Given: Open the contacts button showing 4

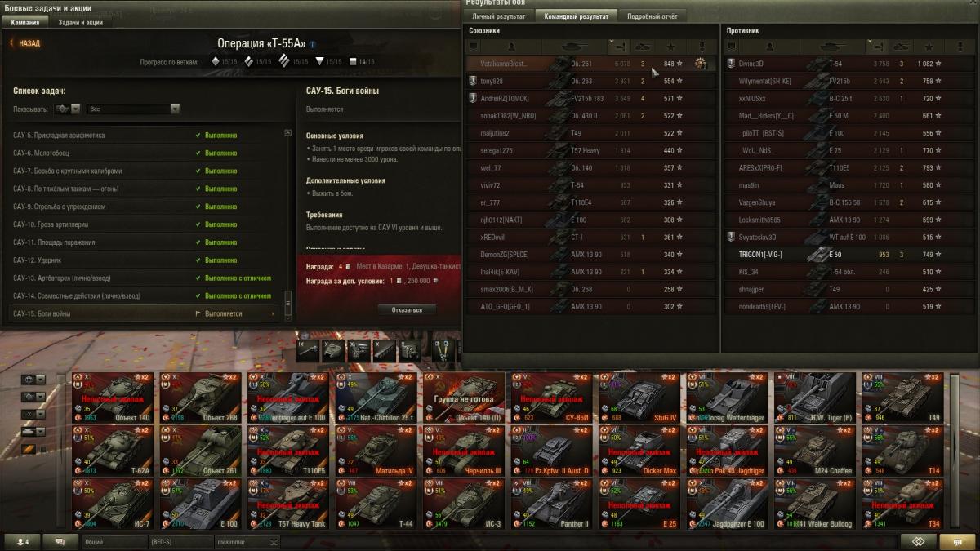Looking at the screenshot, I should [22, 541].
